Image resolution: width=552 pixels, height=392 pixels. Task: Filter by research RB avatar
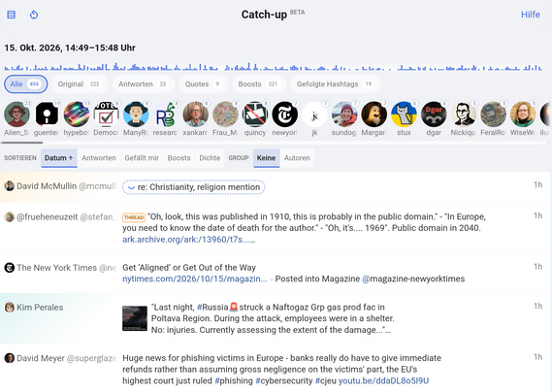pyautogui.click(x=166, y=114)
